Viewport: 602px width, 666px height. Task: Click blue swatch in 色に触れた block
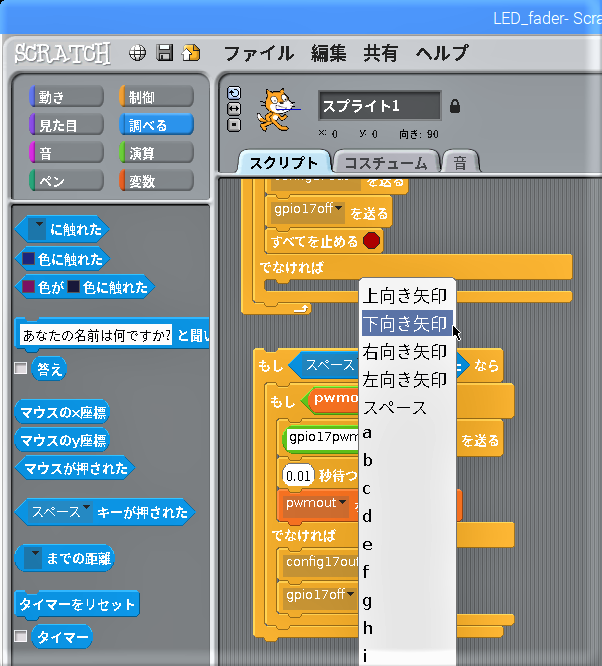tap(28, 258)
